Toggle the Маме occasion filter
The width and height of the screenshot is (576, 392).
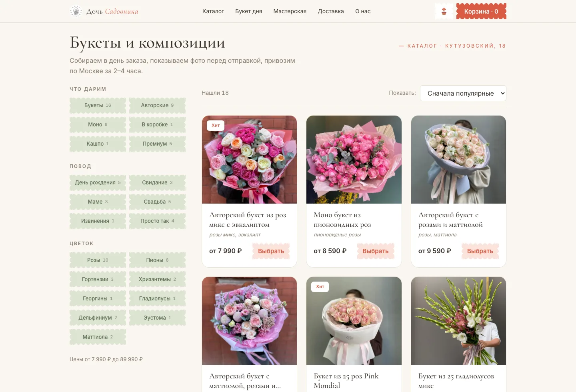click(98, 202)
